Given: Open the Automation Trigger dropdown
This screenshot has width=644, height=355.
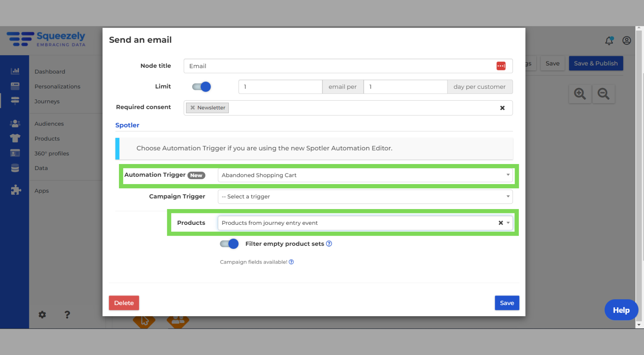Looking at the screenshot, I should coord(365,175).
